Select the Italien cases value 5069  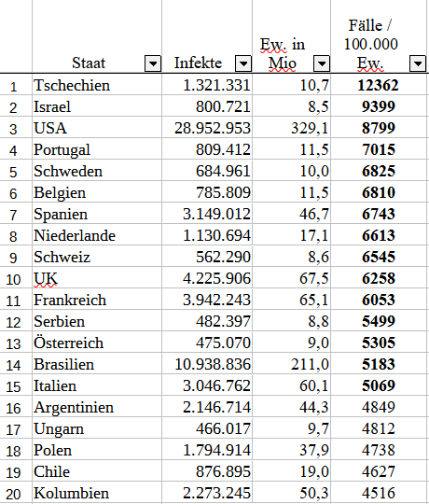(379, 385)
